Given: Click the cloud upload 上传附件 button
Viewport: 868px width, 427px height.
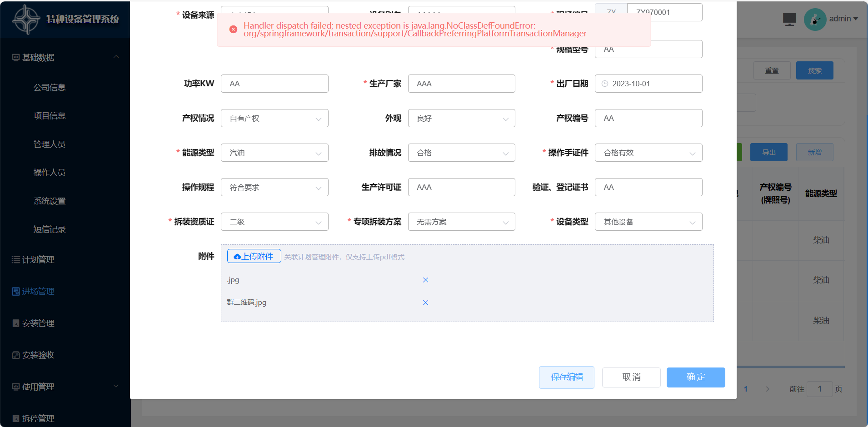Looking at the screenshot, I should pyautogui.click(x=254, y=256).
